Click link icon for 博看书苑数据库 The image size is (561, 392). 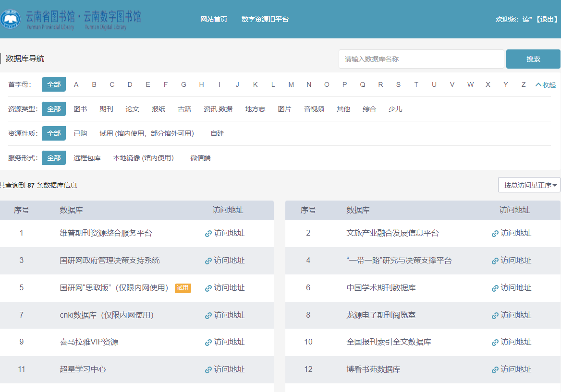pyautogui.click(x=495, y=370)
